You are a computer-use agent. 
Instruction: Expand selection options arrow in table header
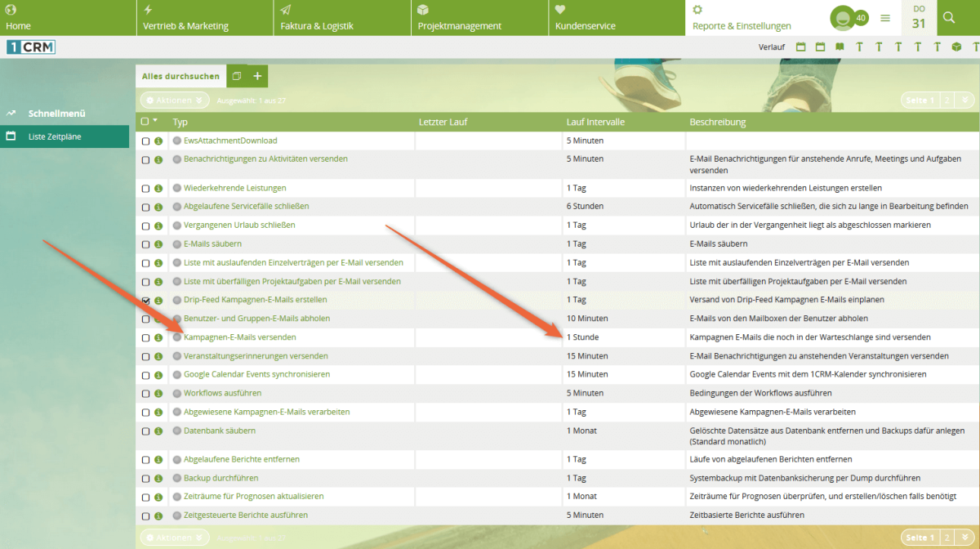click(155, 121)
